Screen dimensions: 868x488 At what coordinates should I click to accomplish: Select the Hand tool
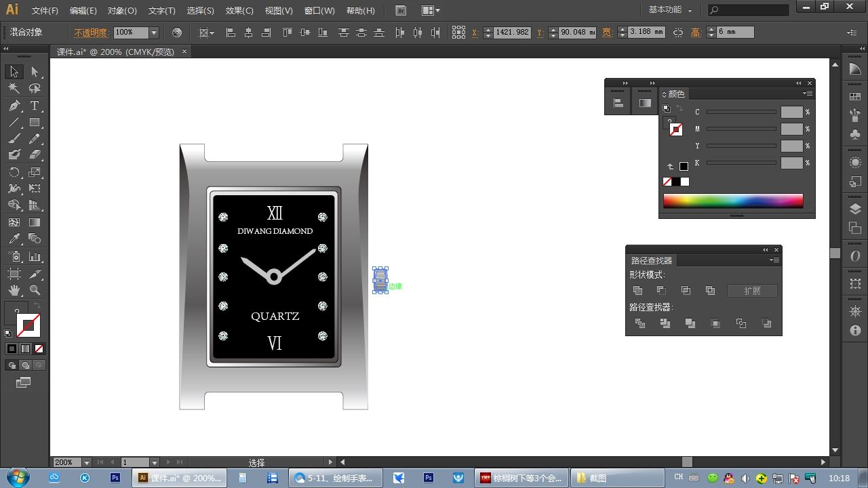[x=14, y=290]
